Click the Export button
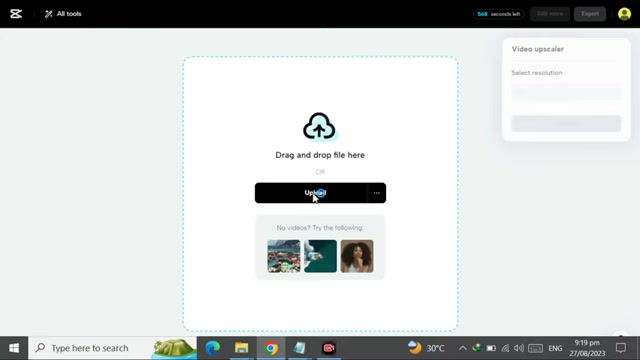 tap(590, 14)
